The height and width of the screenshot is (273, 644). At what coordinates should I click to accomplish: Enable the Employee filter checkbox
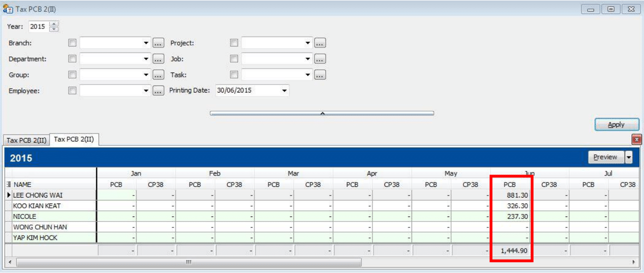coord(72,91)
